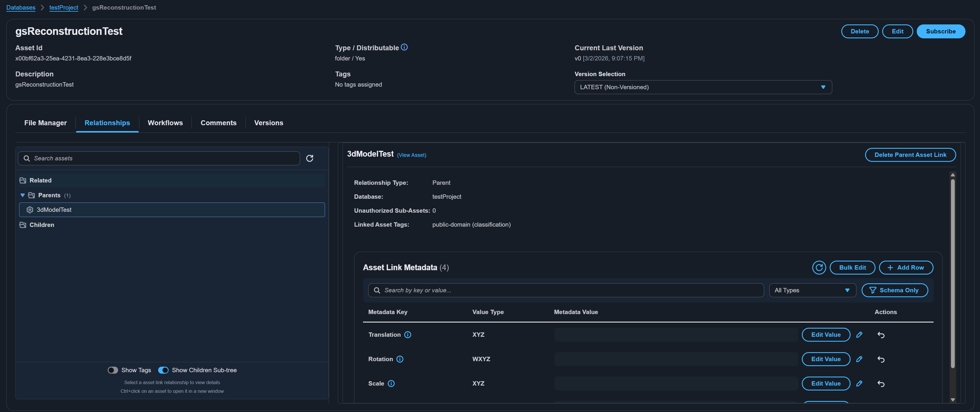980x412 pixels.
Task: Turn off Show Children Sub-tree switch
Action: pyautogui.click(x=163, y=370)
